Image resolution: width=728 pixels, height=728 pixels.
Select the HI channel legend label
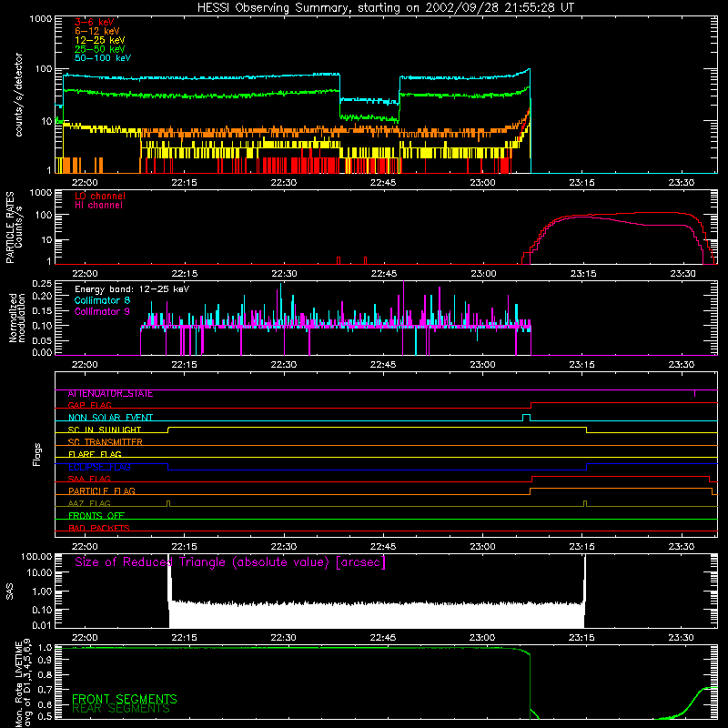tap(98, 206)
